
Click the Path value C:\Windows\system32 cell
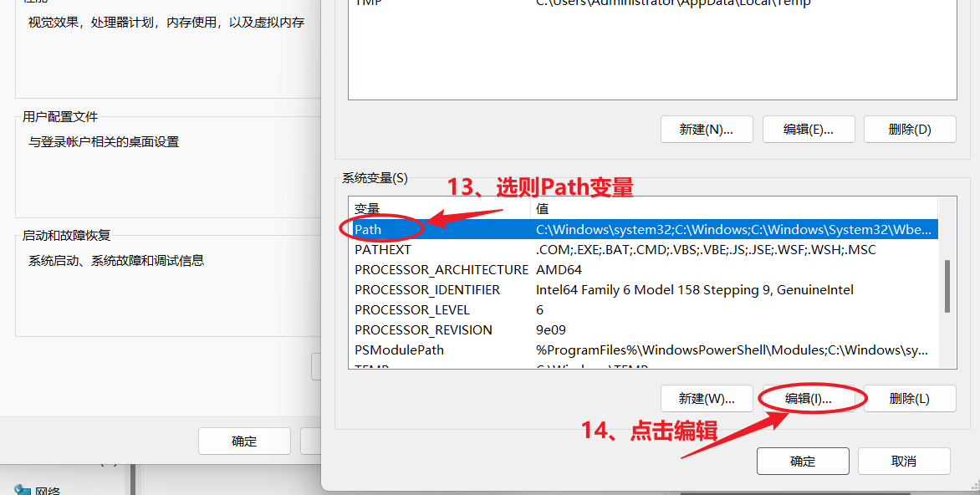[734, 229]
